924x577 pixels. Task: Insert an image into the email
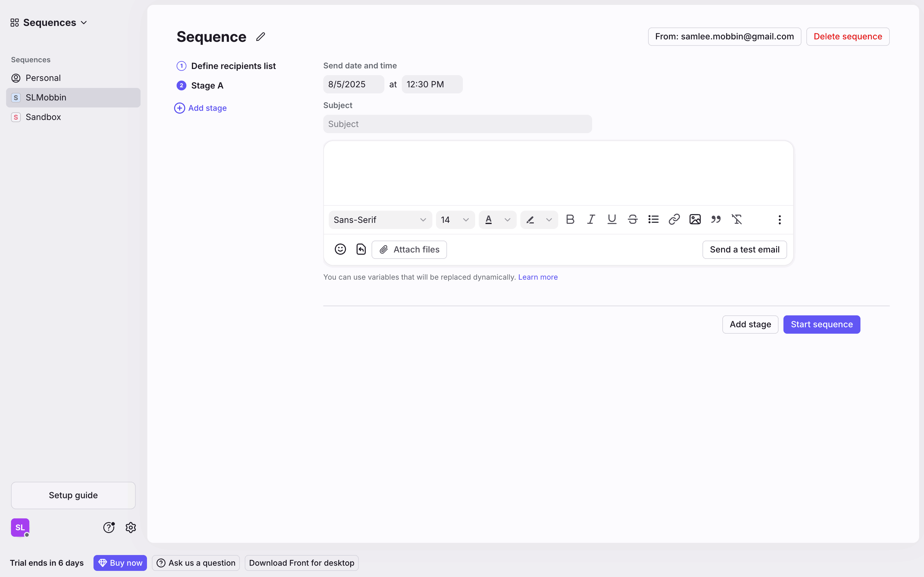pyautogui.click(x=695, y=220)
